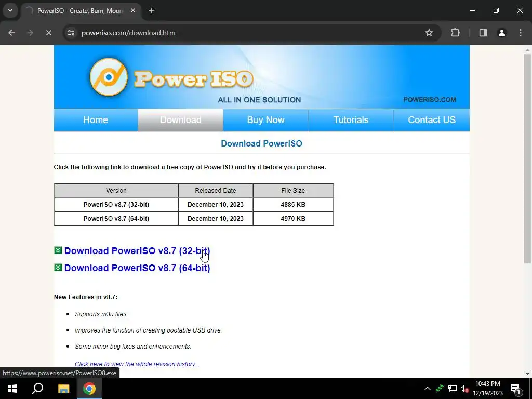Click 'Some minor bug fixes and enhancements.' text
Image resolution: width=532 pixels, height=399 pixels.
133,347
